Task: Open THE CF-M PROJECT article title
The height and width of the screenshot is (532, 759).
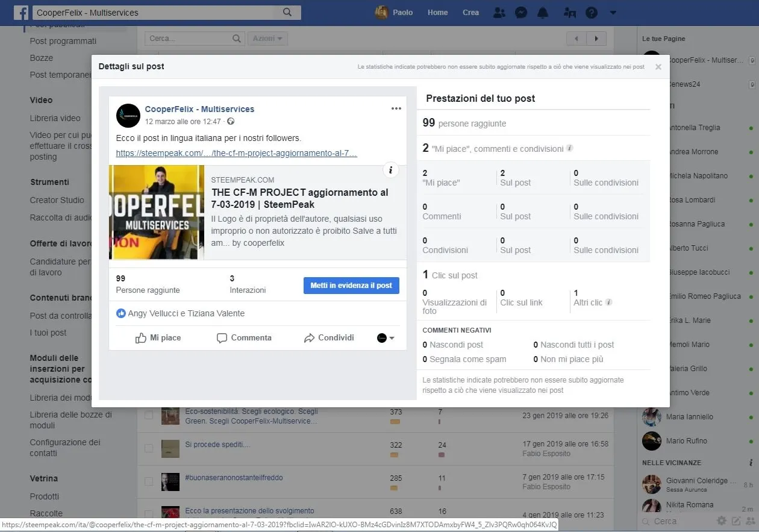Action: (x=300, y=198)
